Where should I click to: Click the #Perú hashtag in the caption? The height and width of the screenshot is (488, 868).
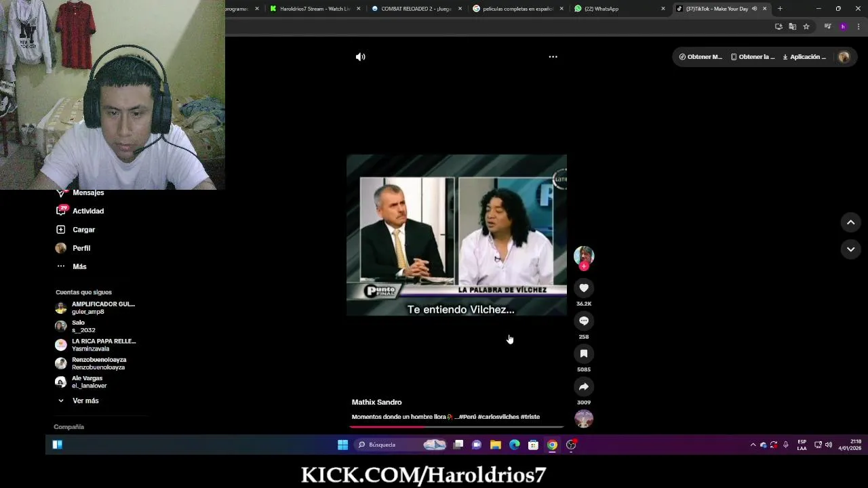coord(467,417)
